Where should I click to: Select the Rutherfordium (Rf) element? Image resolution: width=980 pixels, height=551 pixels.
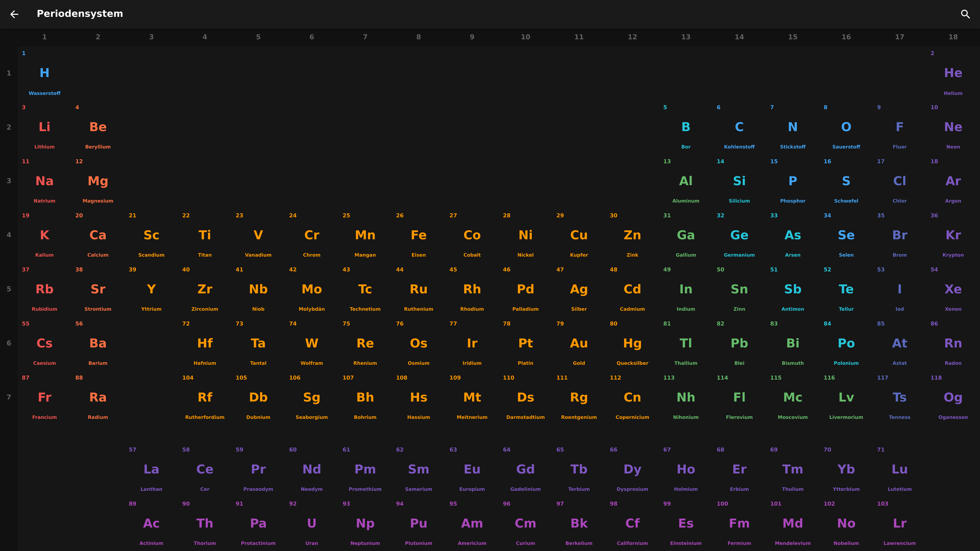(x=205, y=397)
